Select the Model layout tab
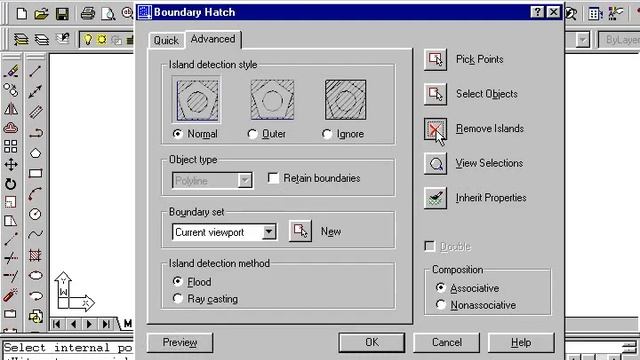The image size is (640, 360). pyautogui.click(x=127, y=324)
